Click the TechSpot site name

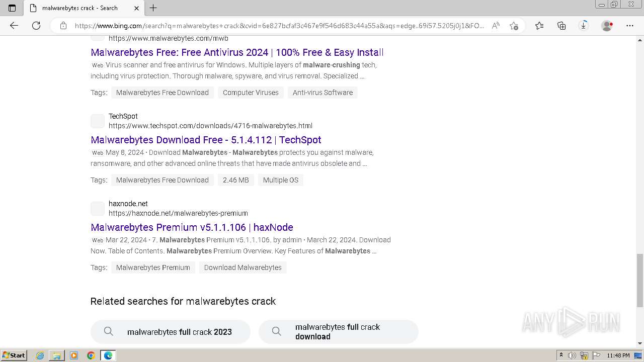coord(123,116)
